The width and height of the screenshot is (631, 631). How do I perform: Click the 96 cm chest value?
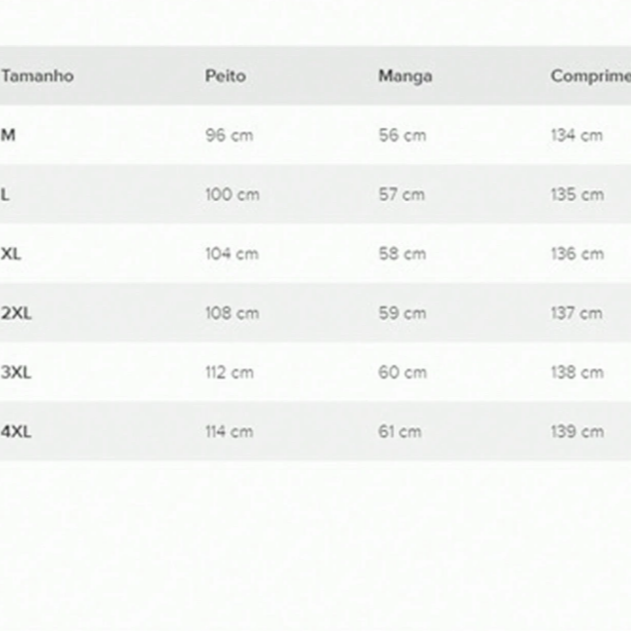(x=229, y=135)
